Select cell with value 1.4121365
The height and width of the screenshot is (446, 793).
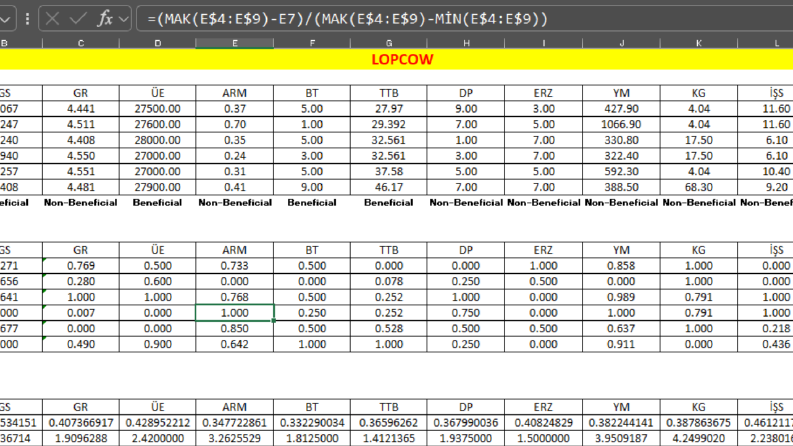coord(388,438)
